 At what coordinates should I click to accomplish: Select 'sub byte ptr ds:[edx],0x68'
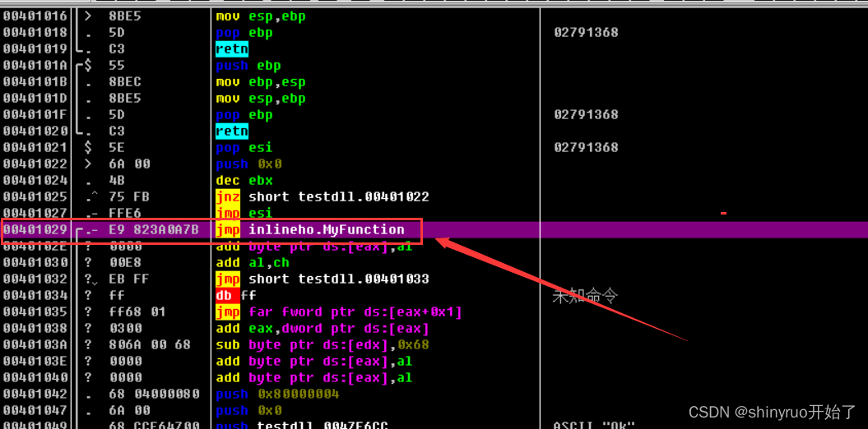[x=323, y=345]
